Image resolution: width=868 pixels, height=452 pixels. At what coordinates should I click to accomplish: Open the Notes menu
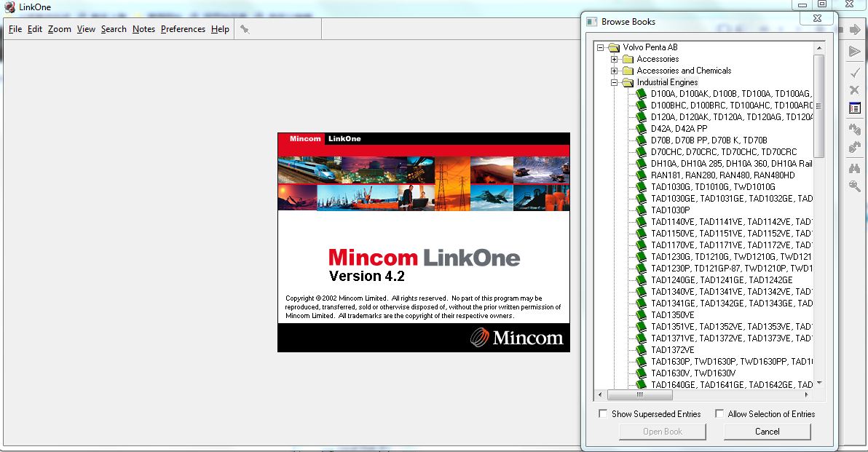(143, 29)
